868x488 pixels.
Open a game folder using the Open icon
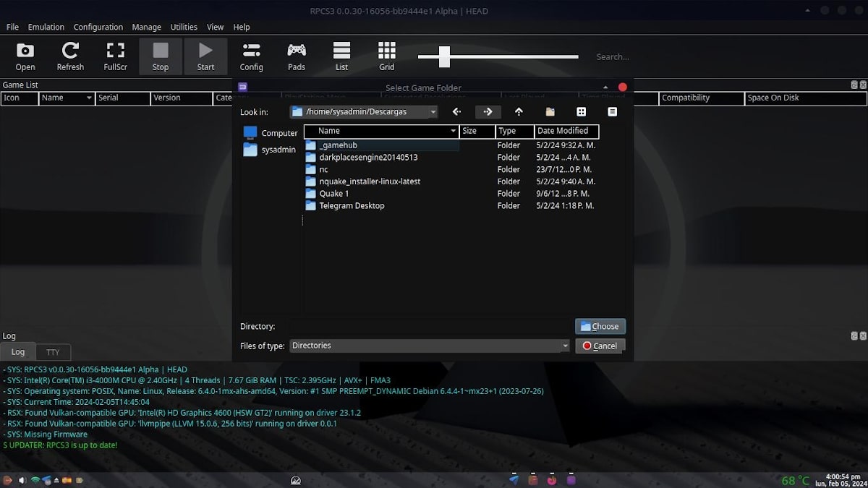(x=25, y=56)
